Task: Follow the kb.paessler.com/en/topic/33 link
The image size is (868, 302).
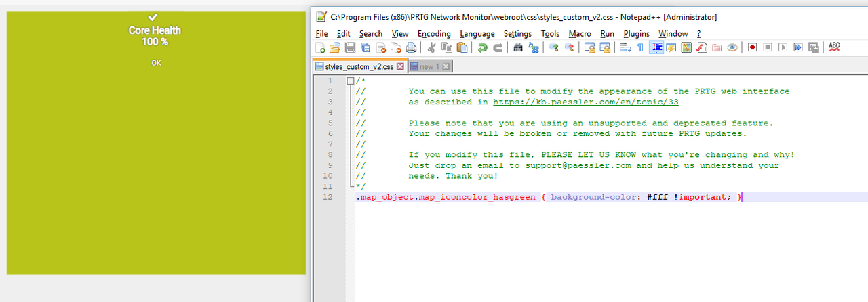Action: pos(586,102)
